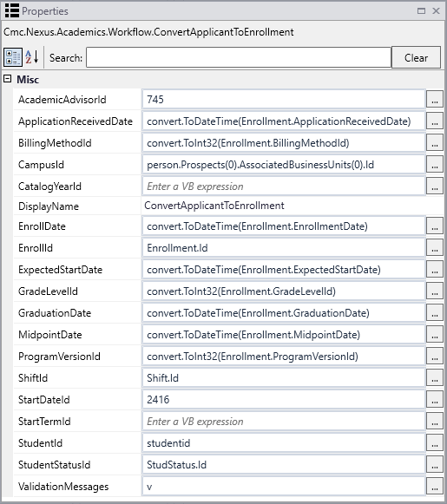The height and width of the screenshot is (504, 447).
Task: Close the Properties panel
Action: [x=436, y=11]
